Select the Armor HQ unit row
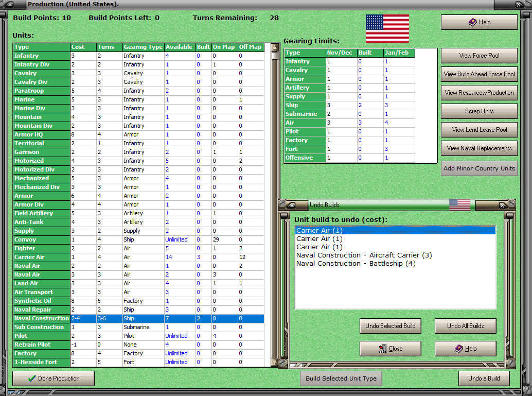This screenshot has height=396, width=532. [138, 134]
